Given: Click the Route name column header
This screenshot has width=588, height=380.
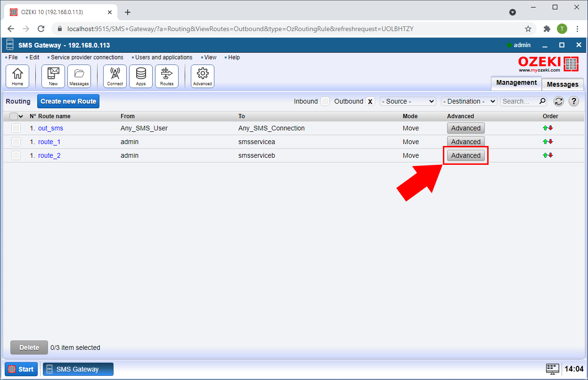Looking at the screenshot, I should click(x=54, y=116).
